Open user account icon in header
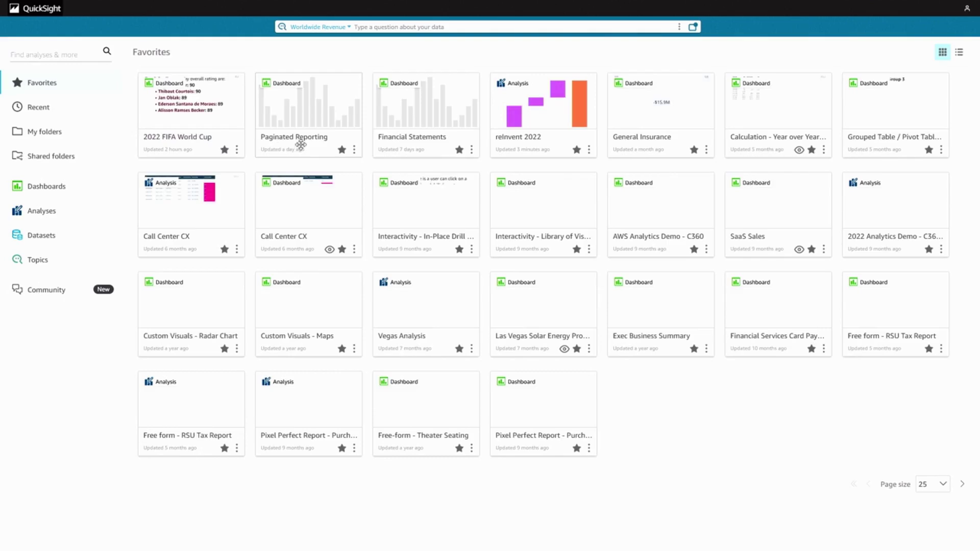This screenshot has height=551, width=980. pyautogui.click(x=967, y=8)
